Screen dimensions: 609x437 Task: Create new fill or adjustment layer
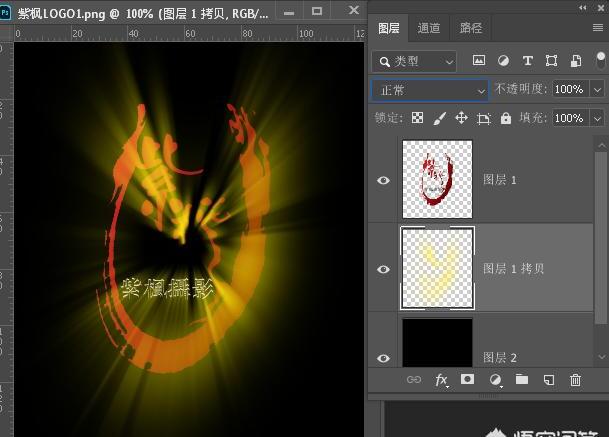(494, 380)
